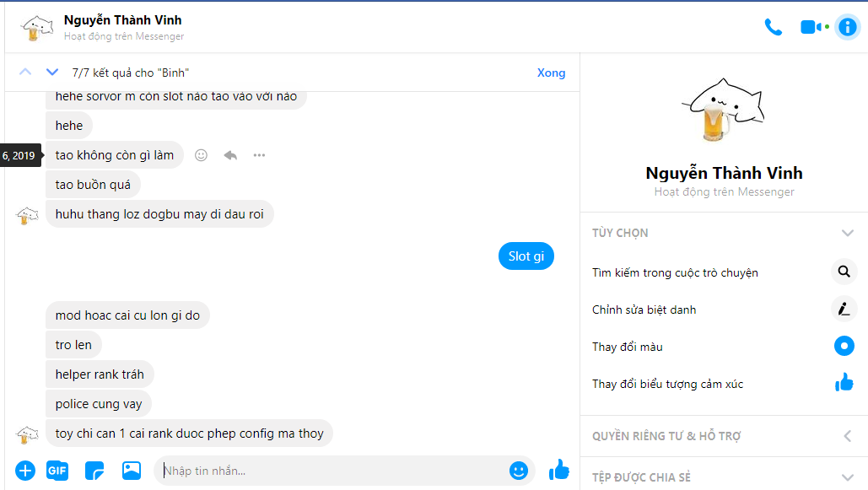
Task: Click the '7/7 kết quả cho "Binh"' search text
Action: [131, 73]
